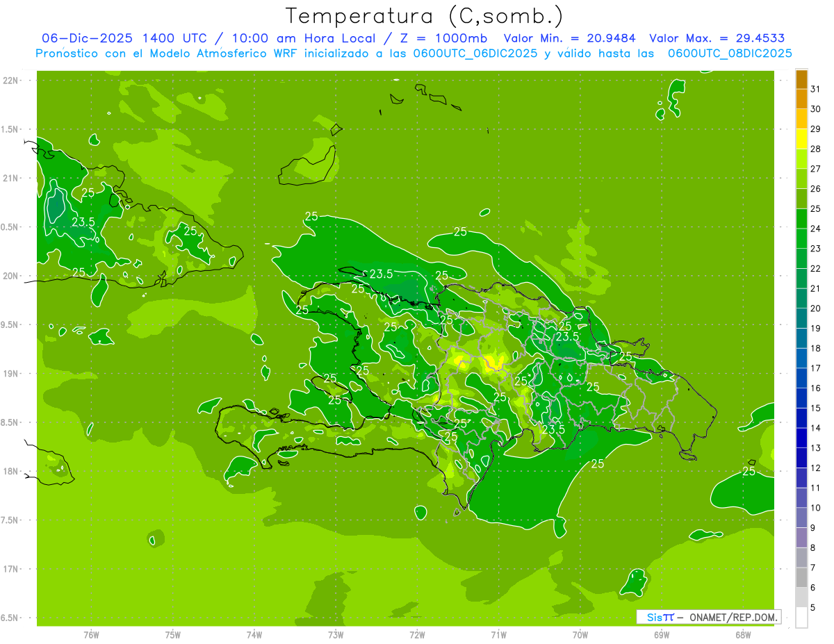
Task: Click the "17N" latitude axis label
Action: tap(11, 569)
